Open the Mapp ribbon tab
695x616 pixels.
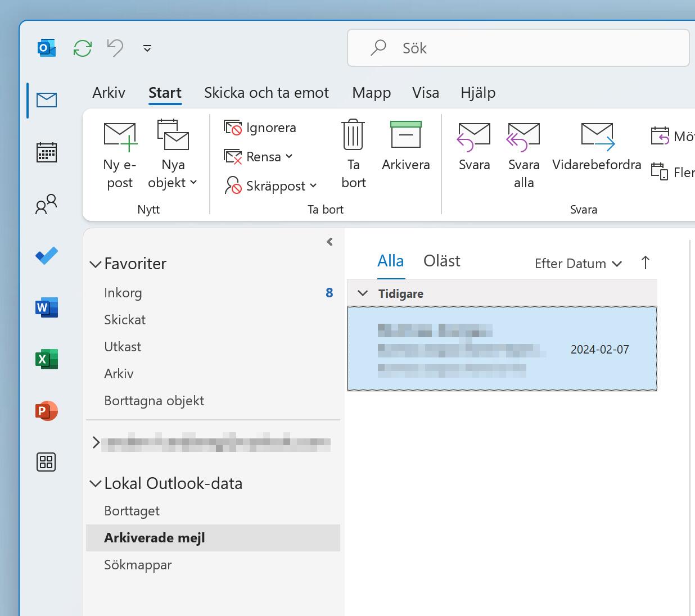pyautogui.click(x=371, y=92)
